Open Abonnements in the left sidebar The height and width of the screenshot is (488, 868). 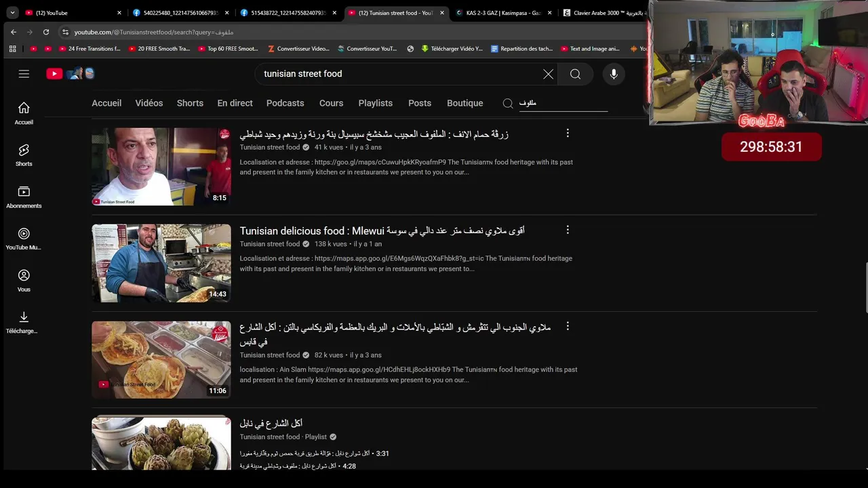click(24, 197)
